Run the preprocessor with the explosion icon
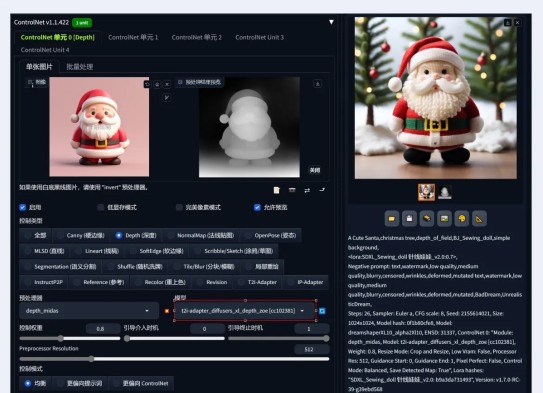 click(167, 311)
